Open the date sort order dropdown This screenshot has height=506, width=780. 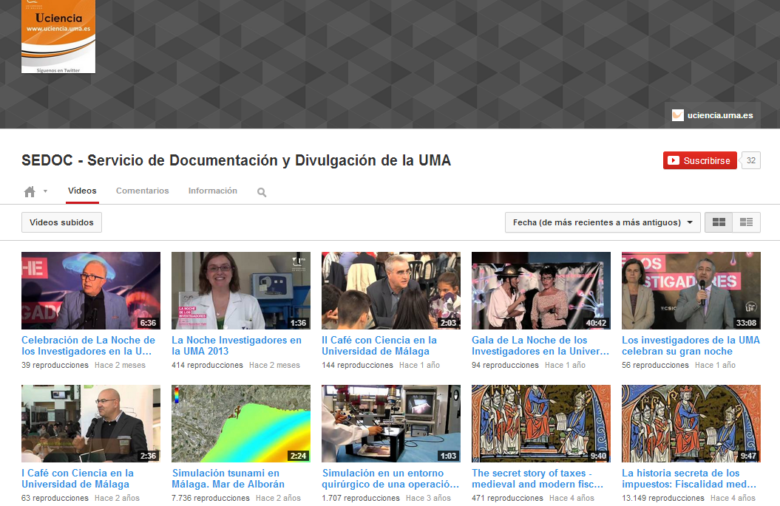pos(602,222)
